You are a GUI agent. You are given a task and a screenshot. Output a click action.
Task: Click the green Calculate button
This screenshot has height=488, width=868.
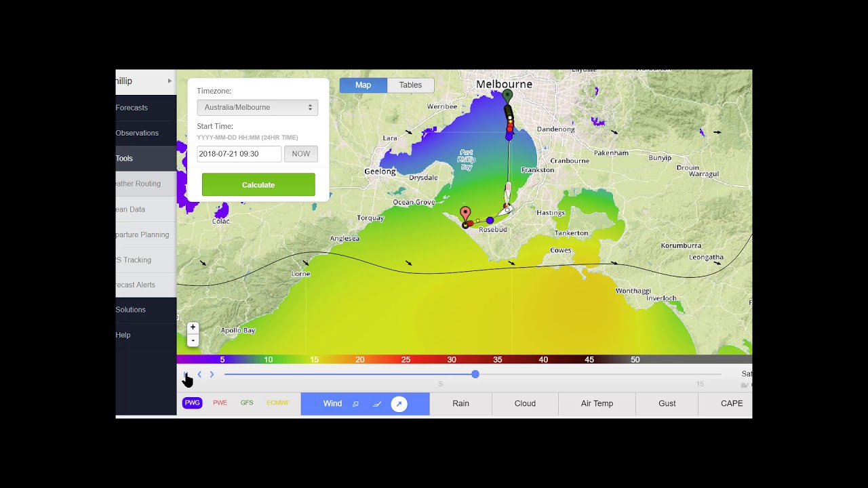tap(258, 184)
